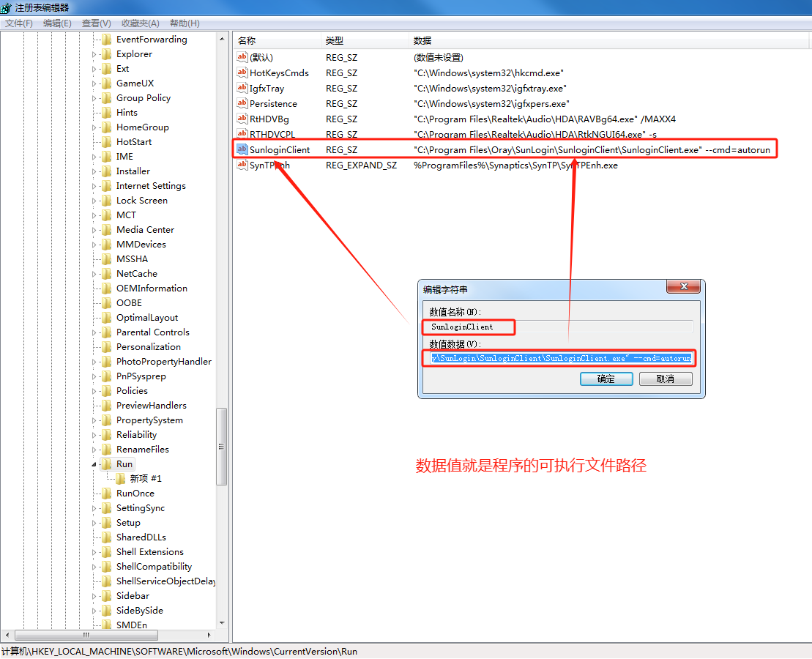
Task: Select the EventForwarding tree item
Action: pyautogui.click(x=152, y=40)
